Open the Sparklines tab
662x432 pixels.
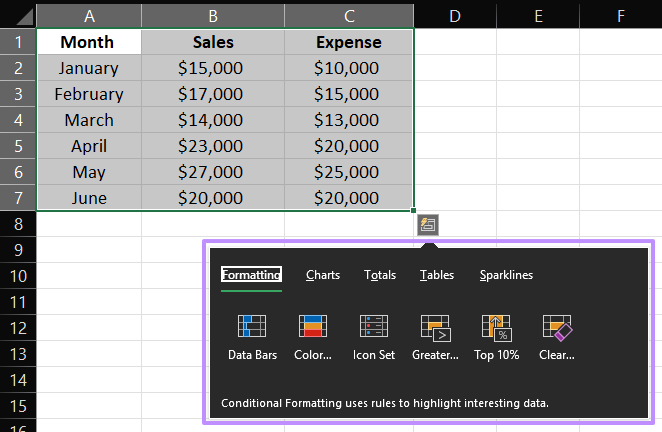click(506, 275)
